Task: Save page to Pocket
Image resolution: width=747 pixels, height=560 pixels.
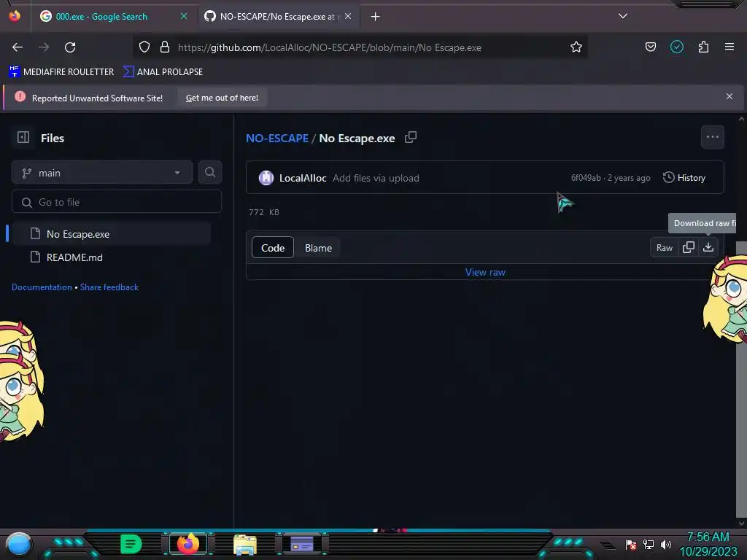Action: 650,47
